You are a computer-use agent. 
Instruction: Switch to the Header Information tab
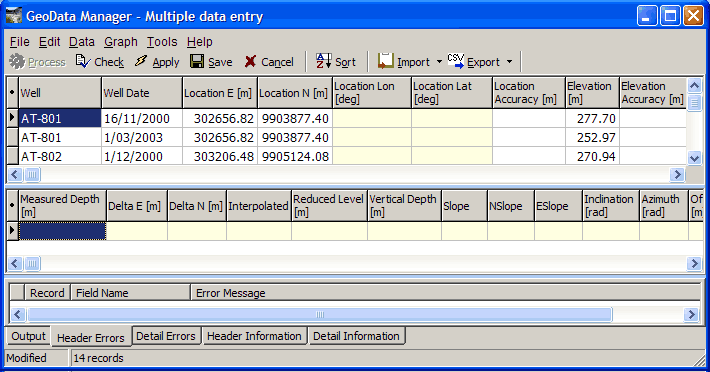254,336
